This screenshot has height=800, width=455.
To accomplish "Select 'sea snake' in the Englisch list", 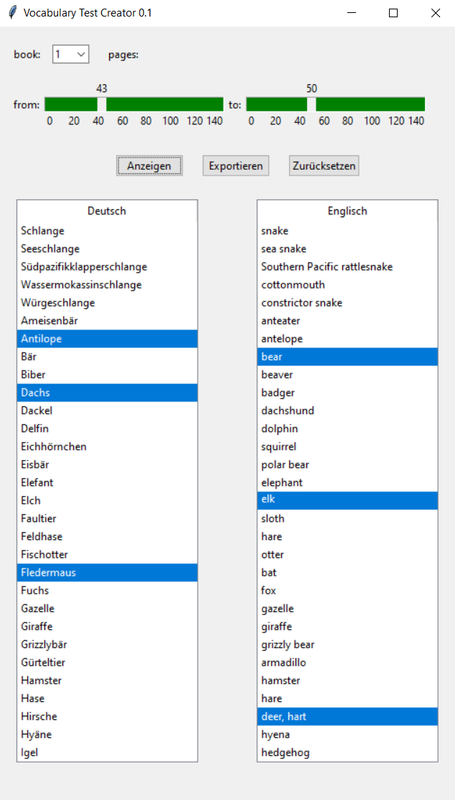I will click(x=347, y=249).
